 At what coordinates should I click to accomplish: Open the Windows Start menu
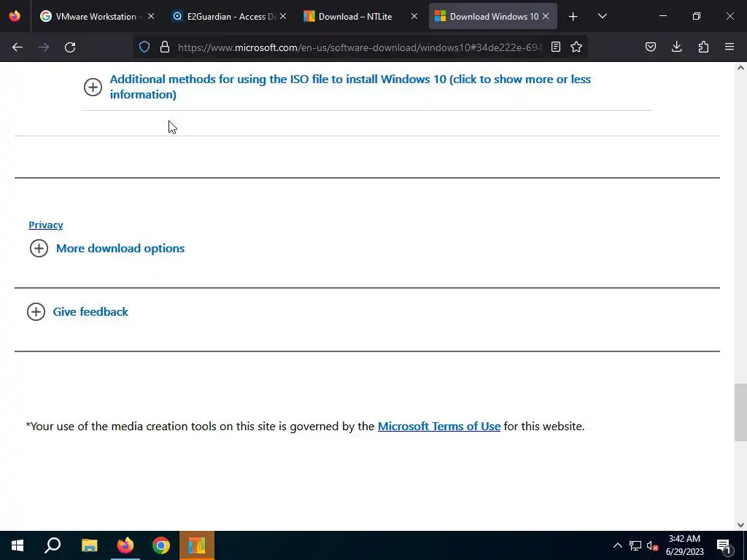pos(18,545)
